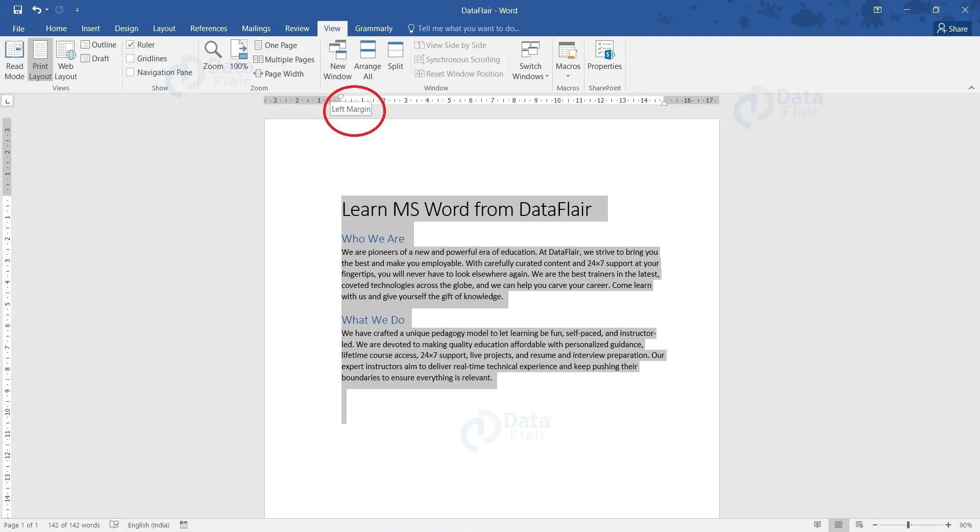Enable the Gridlines checkbox
Viewport: 980px width, 532px height.
pos(131,58)
